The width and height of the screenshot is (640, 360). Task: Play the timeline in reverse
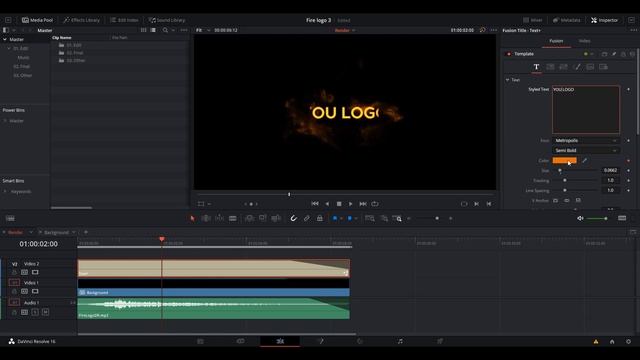(327, 204)
